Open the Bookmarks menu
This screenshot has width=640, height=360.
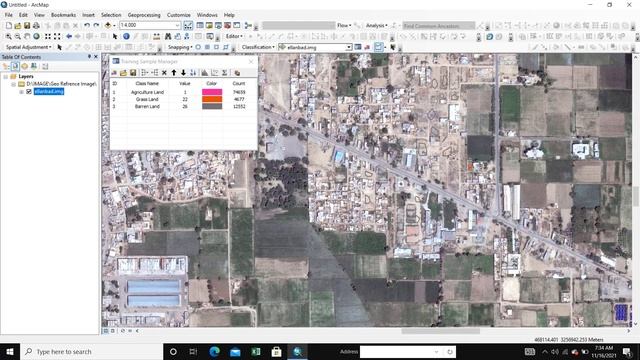click(x=63, y=15)
